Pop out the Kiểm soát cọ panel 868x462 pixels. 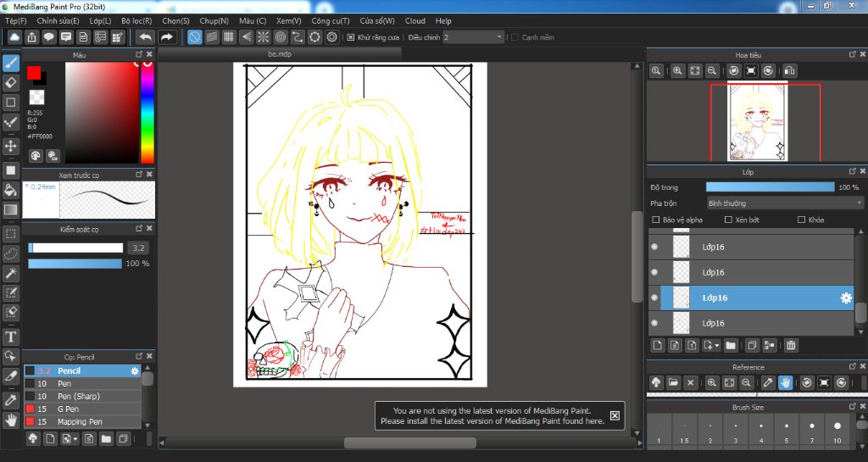pos(139,229)
